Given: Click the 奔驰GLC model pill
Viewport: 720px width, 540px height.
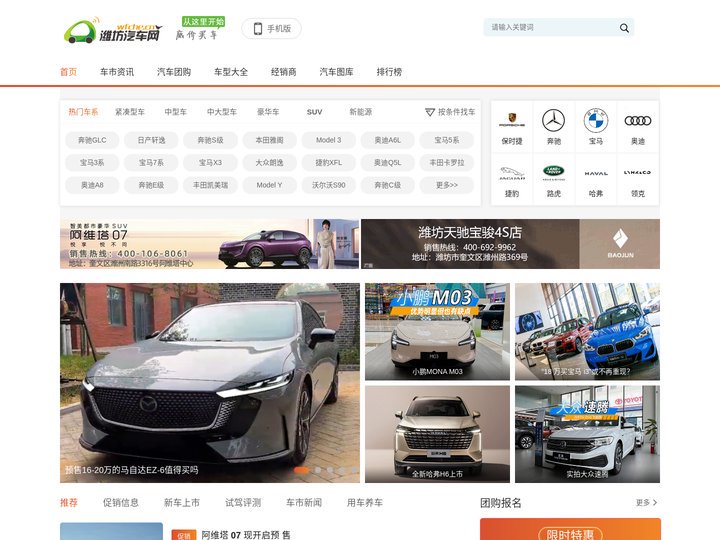Looking at the screenshot, I should tap(92, 140).
